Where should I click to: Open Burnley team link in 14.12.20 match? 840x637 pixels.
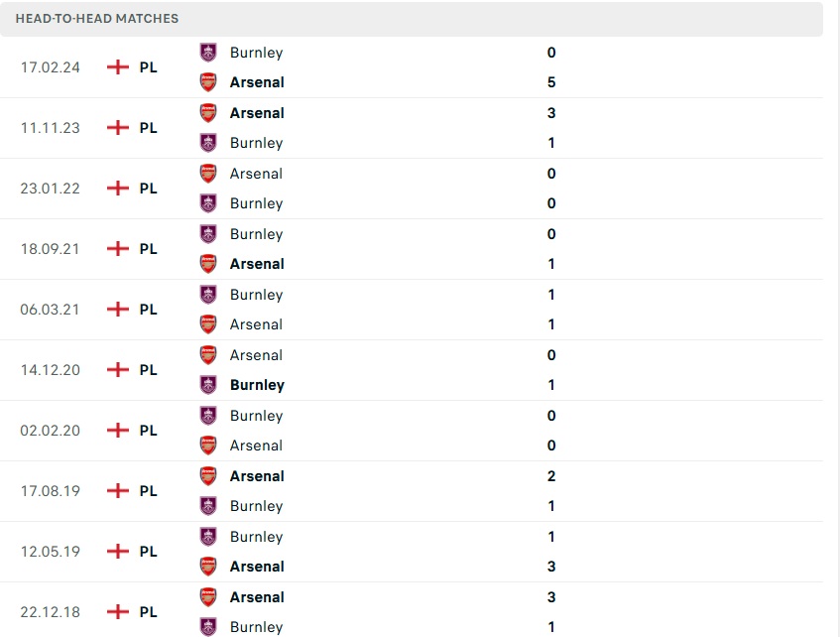coord(257,385)
